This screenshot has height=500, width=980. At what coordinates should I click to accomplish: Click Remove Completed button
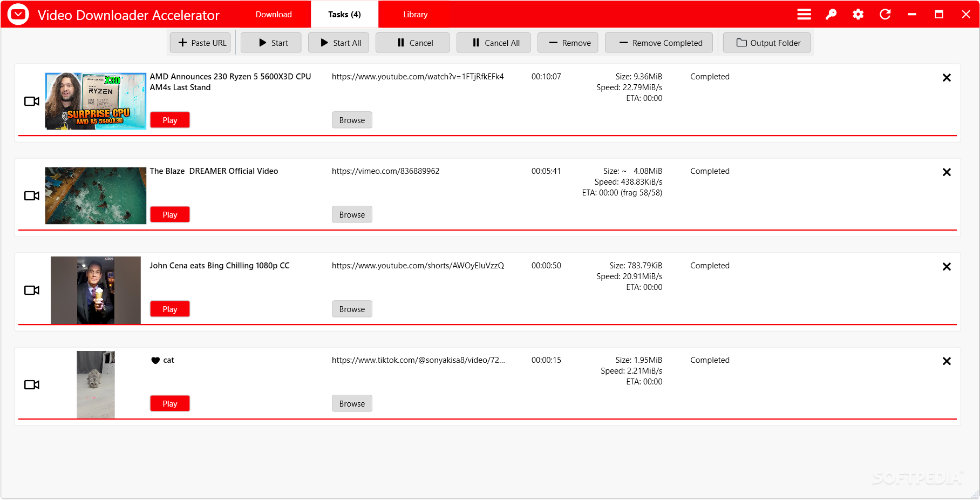coord(659,43)
